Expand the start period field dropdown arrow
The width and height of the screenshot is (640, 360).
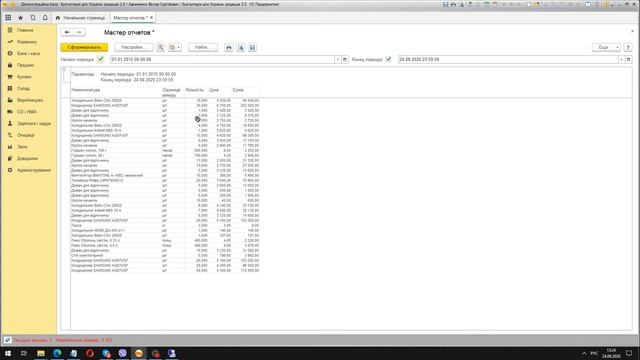(338, 60)
